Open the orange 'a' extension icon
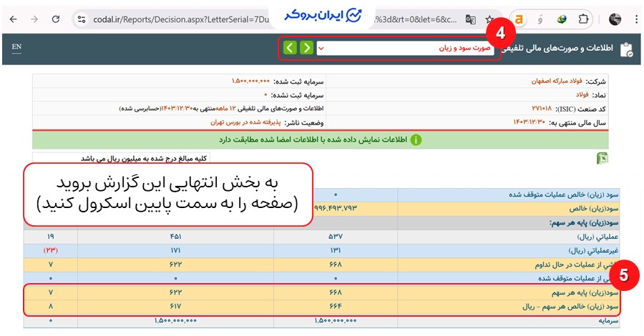 point(519,19)
